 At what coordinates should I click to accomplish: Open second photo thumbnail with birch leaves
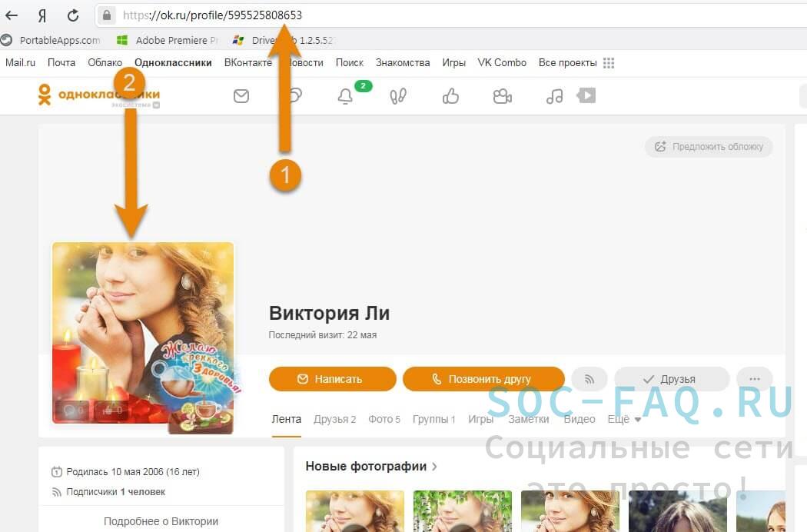pos(463,511)
